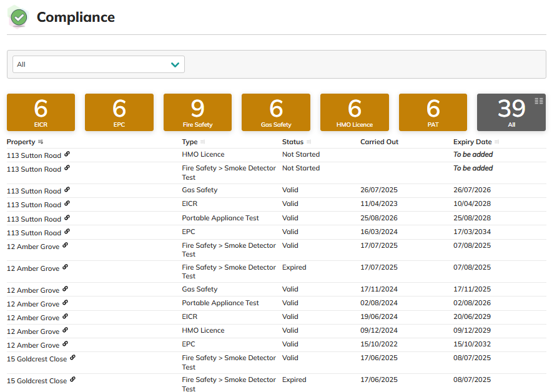Click the green Compliance checkmark logo
The height and width of the screenshot is (392, 557).
19,17
